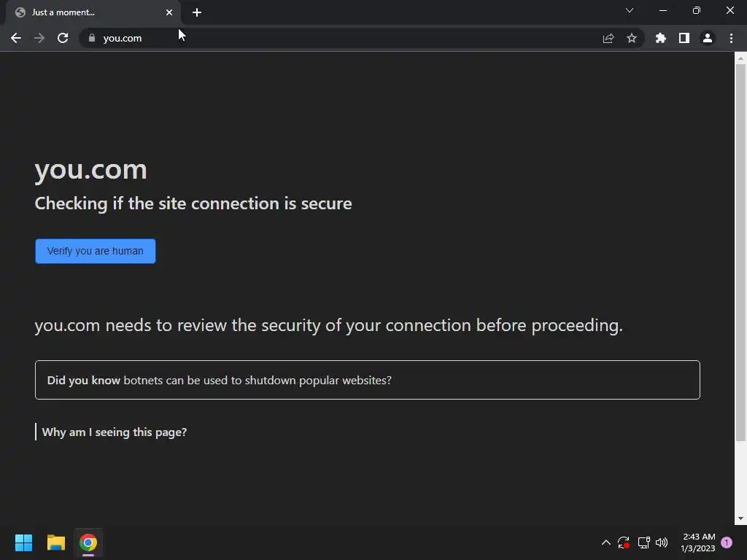Show hidden system tray icons

(x=605, y=542)
